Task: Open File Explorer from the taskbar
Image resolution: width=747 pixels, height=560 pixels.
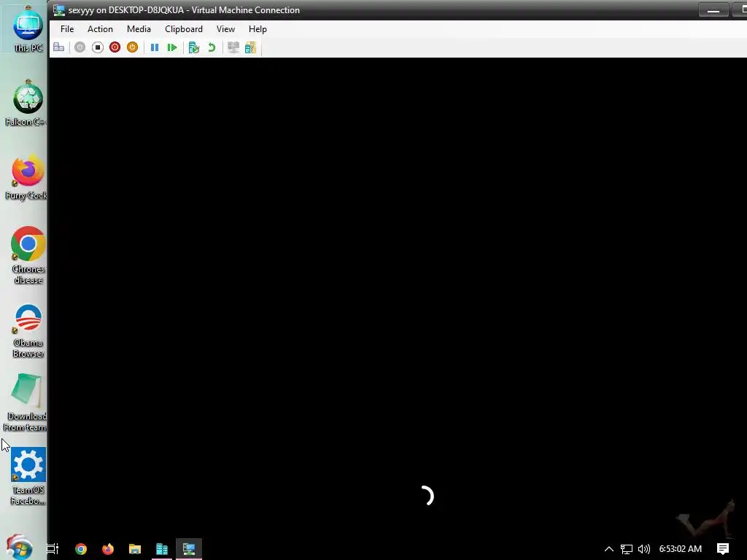Action: click(135, 549)
